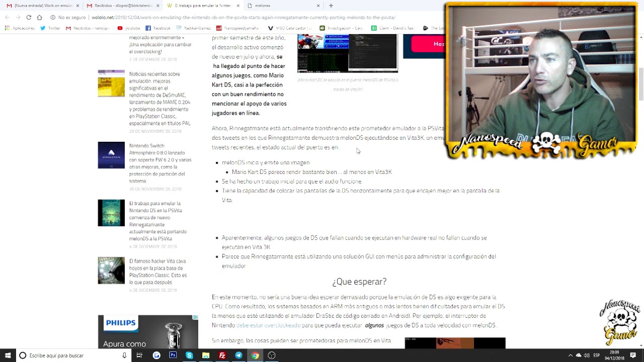The image size is (644, 362).
Task: Open the Mario Kart DS melonDS screenshot
Action: click(348, 53)
